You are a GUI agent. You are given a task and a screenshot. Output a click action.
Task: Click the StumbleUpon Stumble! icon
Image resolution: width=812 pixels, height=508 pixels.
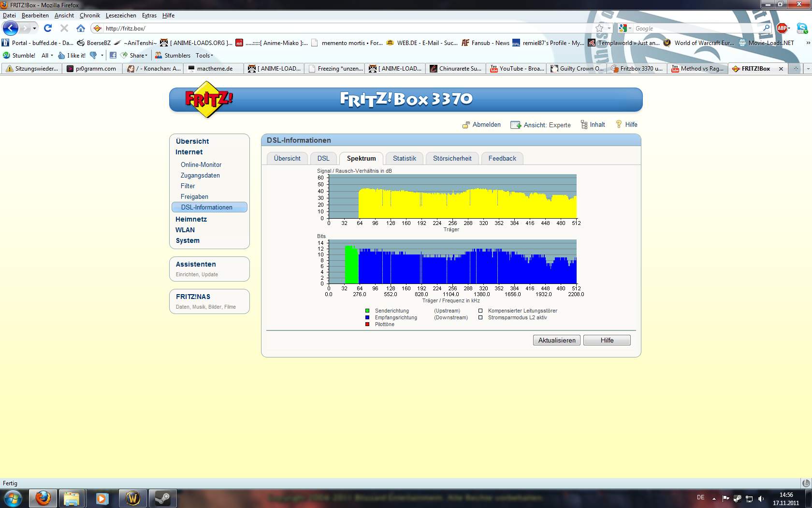[6, 55]
